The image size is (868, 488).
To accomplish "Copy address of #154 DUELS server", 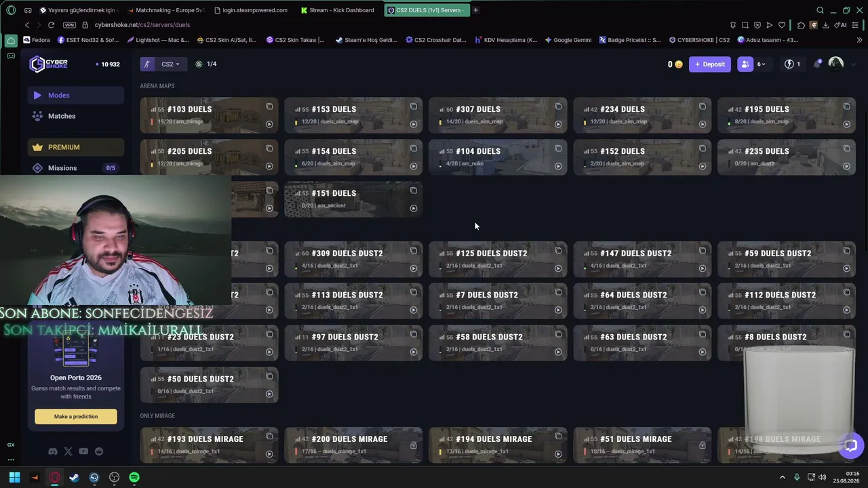I will [x=414, y=148].
